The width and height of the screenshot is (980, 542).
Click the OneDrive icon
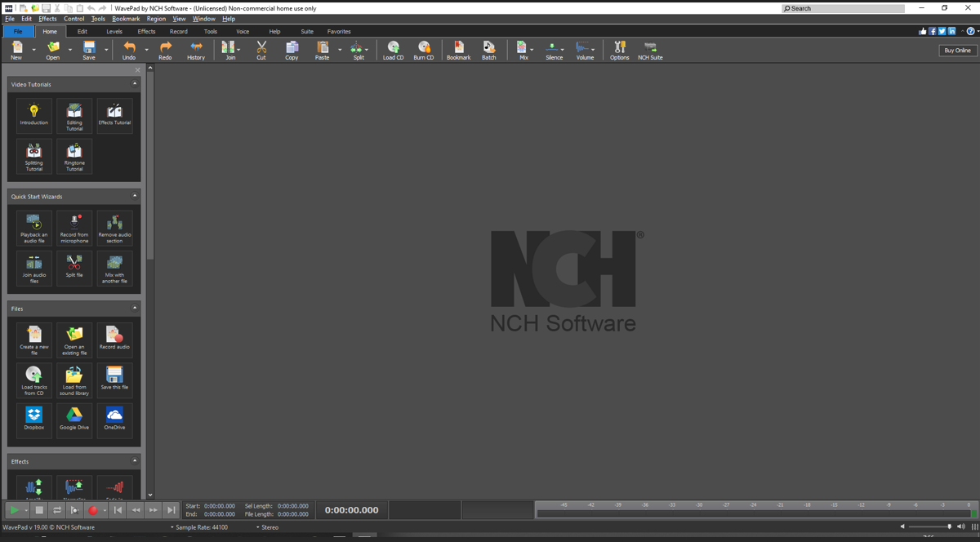[114, 420]
